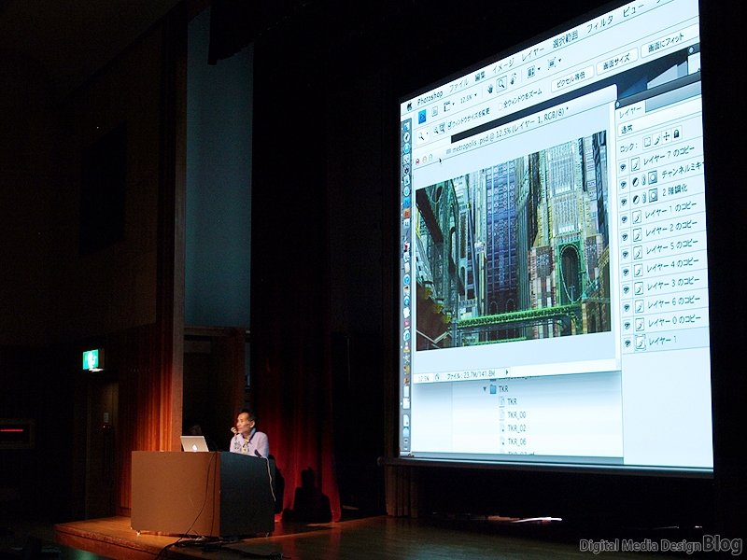
Task: Select the レイヤー 0 のコピー layer name
Action: tap(674, 321)
